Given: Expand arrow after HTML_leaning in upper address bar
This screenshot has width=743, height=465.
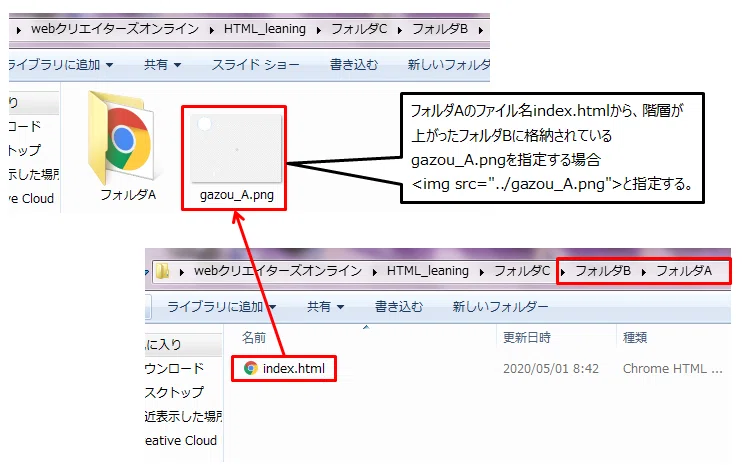Looking at the screenshot, I should [x=319, y=30].
